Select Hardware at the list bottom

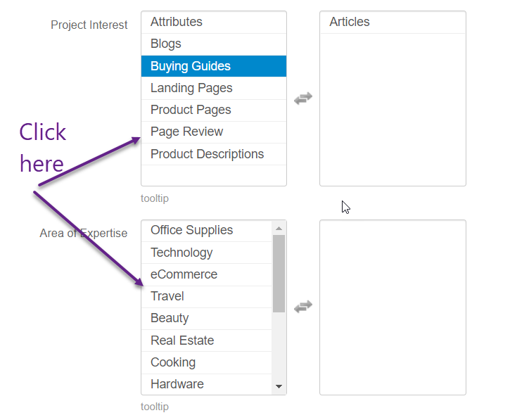pyautogui.click(x=207, y=384)
